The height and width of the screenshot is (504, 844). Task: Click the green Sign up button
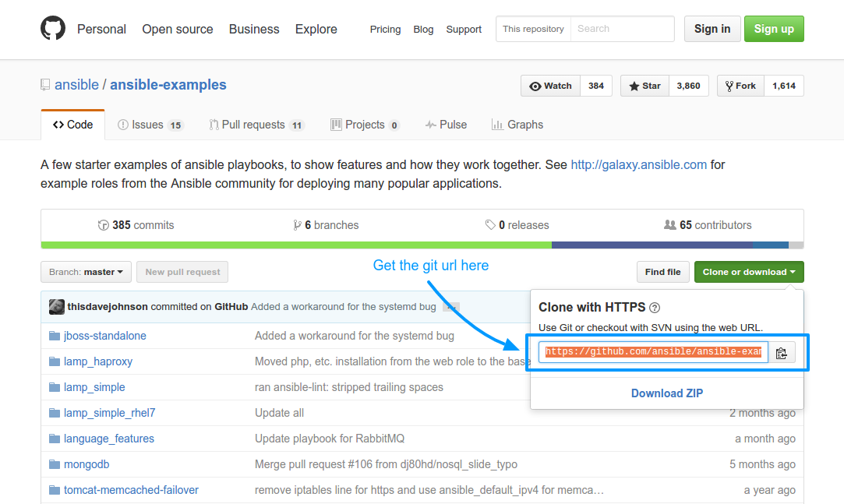[774, 29]
